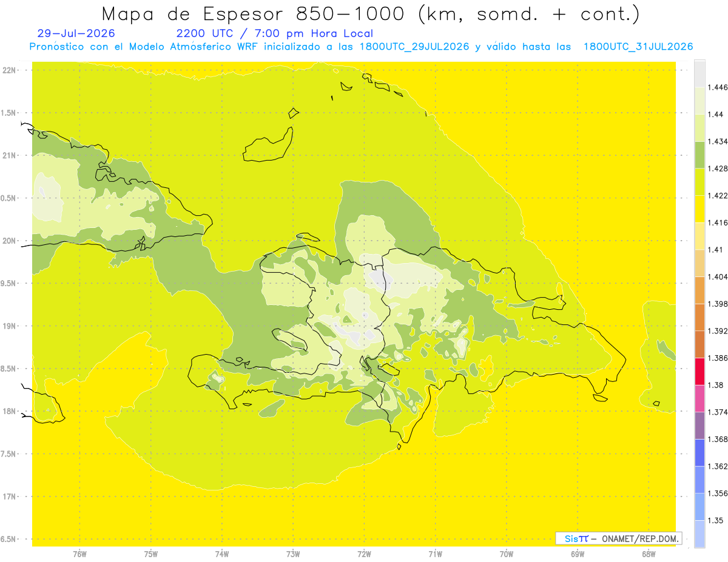Click the 71W longitude axis label
The image size is (728, 562).
435,554
